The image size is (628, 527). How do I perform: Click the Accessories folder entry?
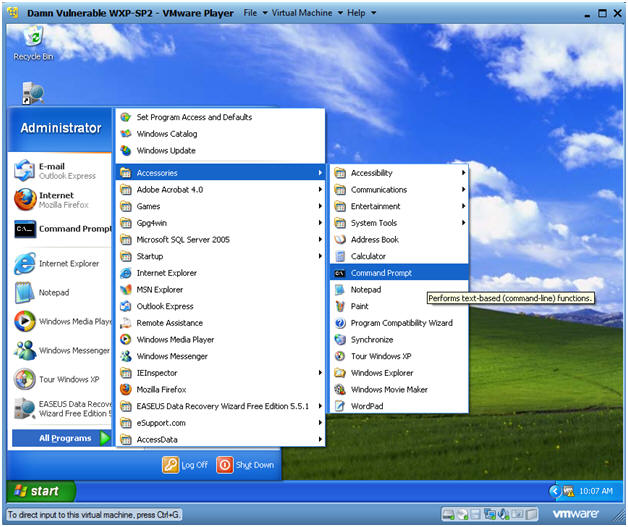click(x=220, y=173)
